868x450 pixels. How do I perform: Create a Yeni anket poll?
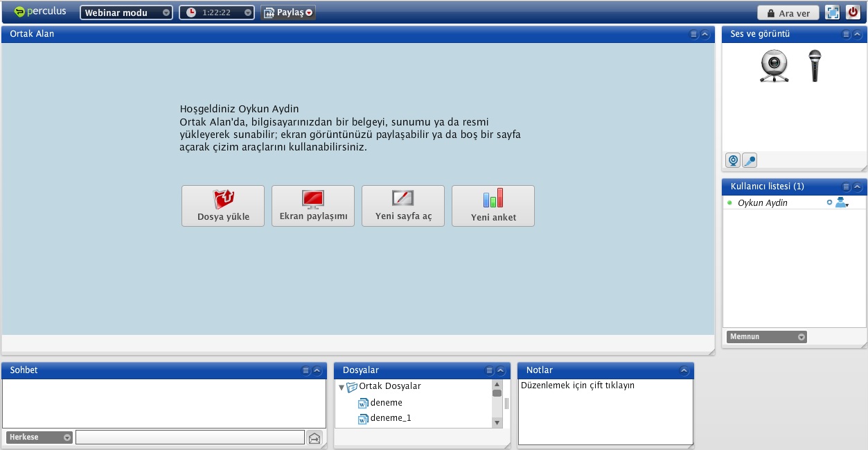pyautogui.click(x=493, y=206)
